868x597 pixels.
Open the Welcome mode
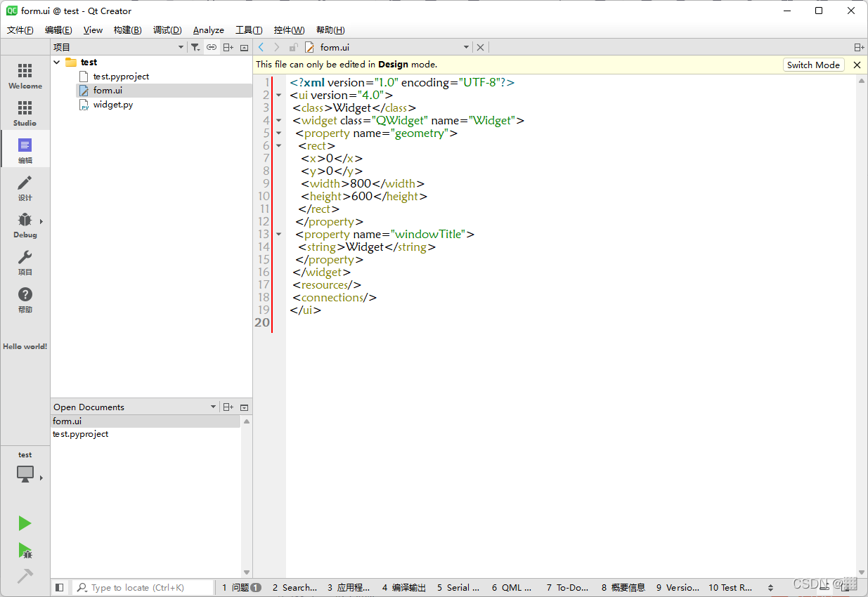coord(25,74)
